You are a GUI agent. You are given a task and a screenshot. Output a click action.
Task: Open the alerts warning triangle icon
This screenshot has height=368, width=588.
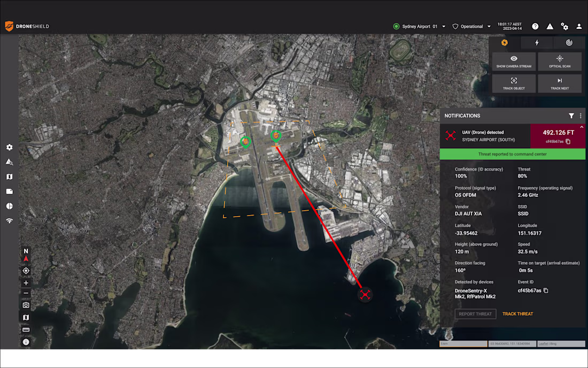click(550, 26)
